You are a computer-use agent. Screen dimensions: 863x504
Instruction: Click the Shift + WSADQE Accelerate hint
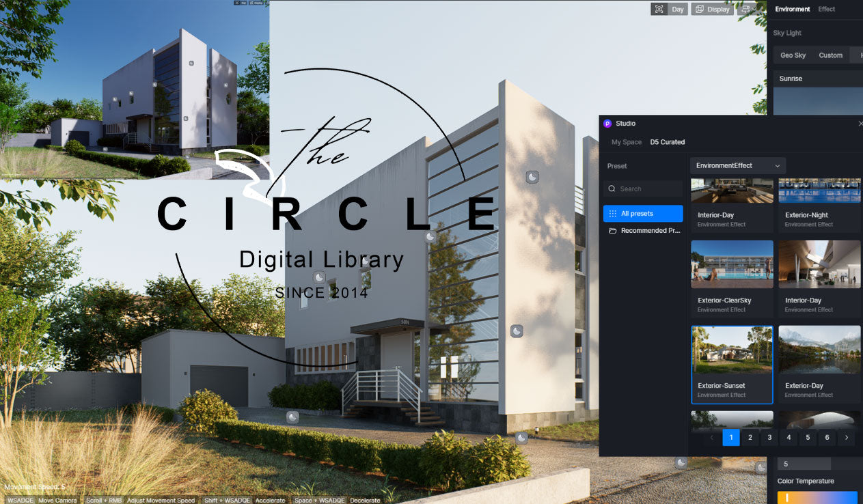click(x=245, y=501)
